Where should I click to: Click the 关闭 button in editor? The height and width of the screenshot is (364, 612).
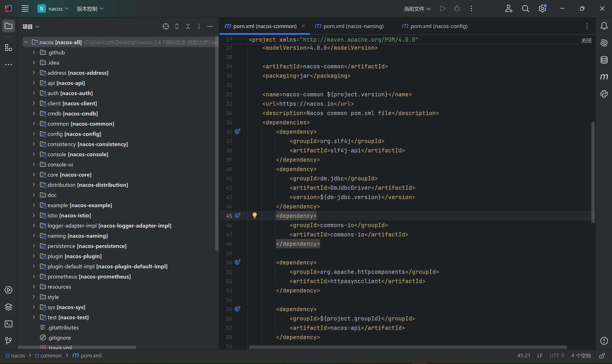586,41
